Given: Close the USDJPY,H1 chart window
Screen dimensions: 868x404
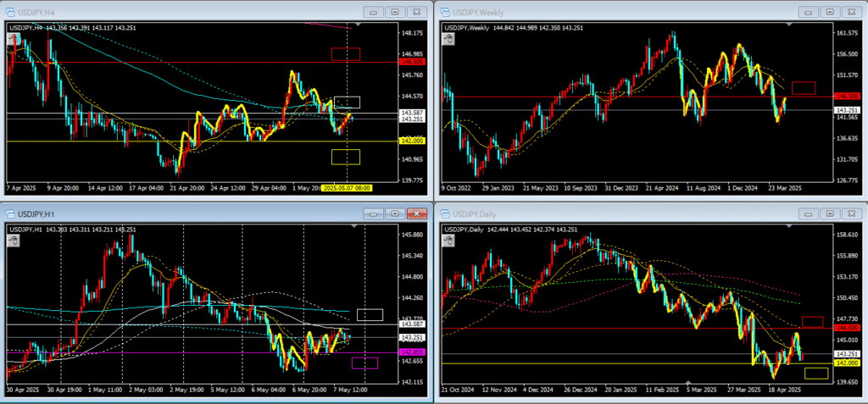Looking at the screenshot, I should (417, 213).
